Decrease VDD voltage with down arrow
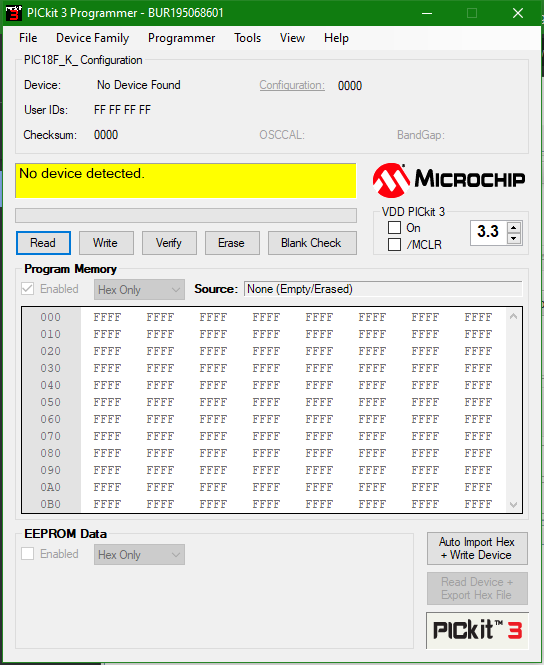544x665 pixels. (513, 238)
